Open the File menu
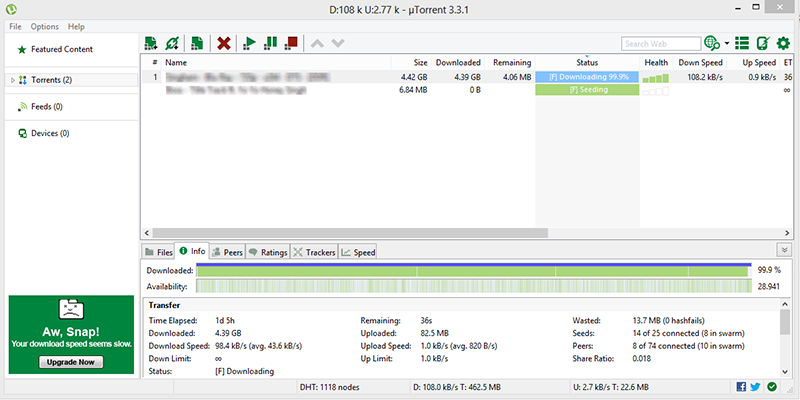This screenshot has height=400, width=800. (x=15, y=27)
